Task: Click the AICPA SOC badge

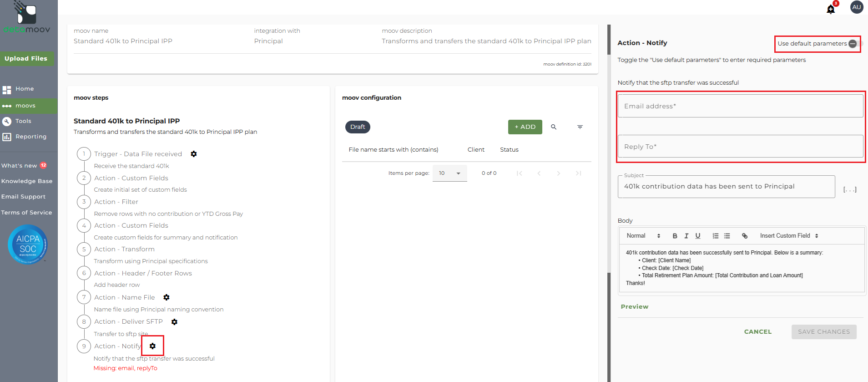Action: tap(28, 244)
